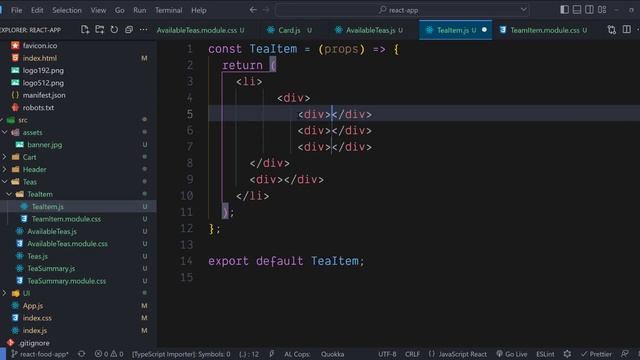Screen dimensions: 640x360
Task: Open customize layout icon
Action: (602, 10)
